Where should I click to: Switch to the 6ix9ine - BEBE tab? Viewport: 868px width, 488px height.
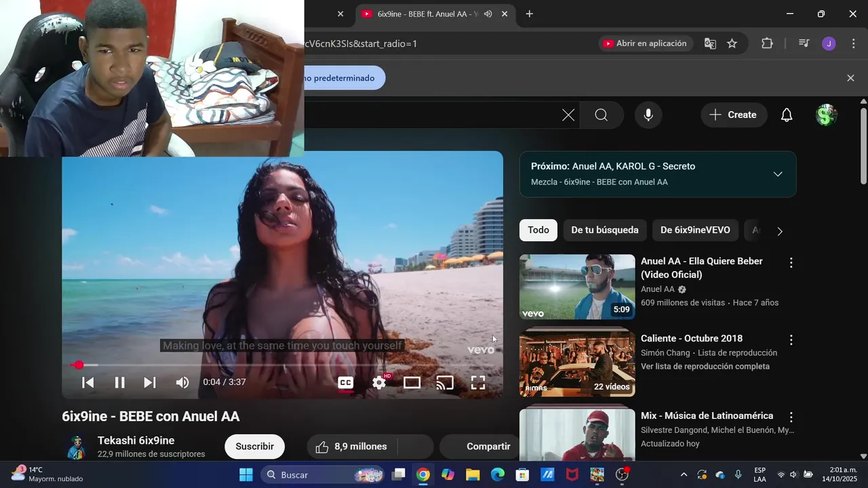click(426, 14)
